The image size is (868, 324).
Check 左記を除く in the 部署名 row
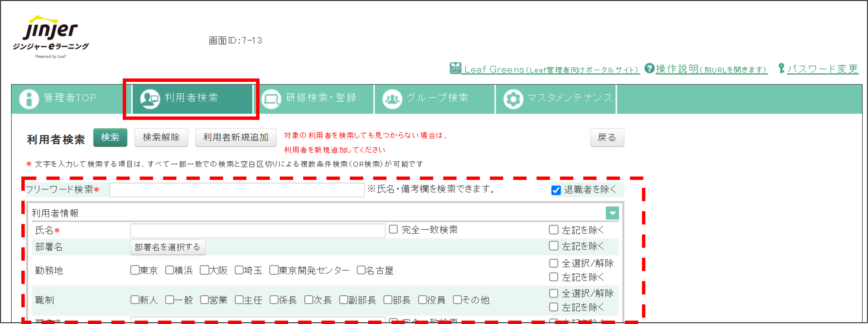tap(553, 246)
